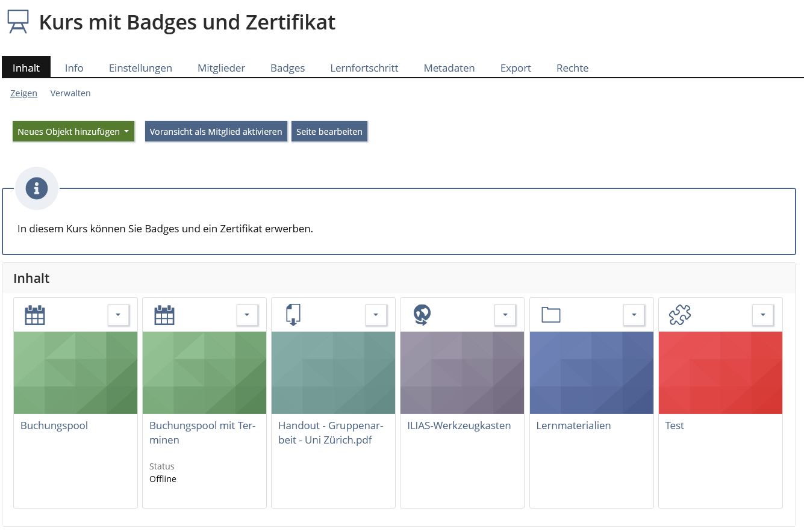Screen dimensions: 804x532
Task: Click the Seite bearbeiten button
Action: point(329,132)
